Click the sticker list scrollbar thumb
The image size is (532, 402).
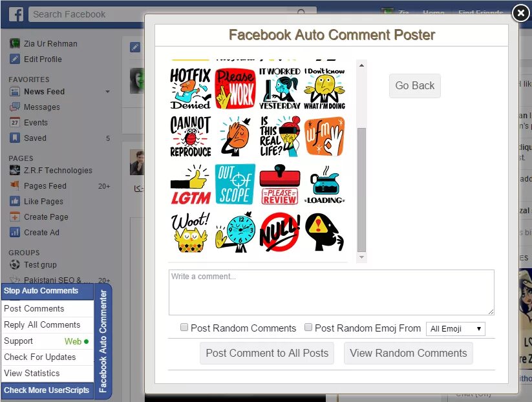(x=362, y=190)
